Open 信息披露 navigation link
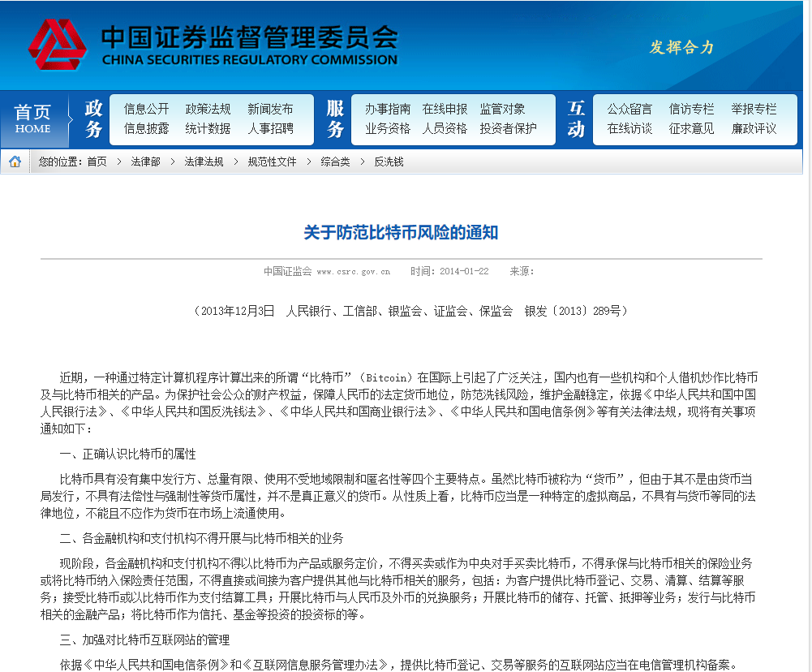The width and height of the screenshot is (812, 672). coord(146,128)
